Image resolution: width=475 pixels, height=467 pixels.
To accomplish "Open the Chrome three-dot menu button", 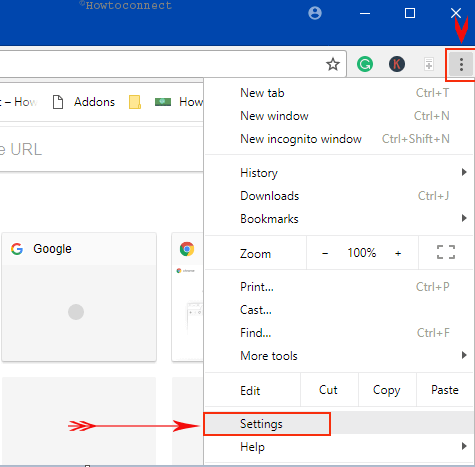I will point(461,64).
